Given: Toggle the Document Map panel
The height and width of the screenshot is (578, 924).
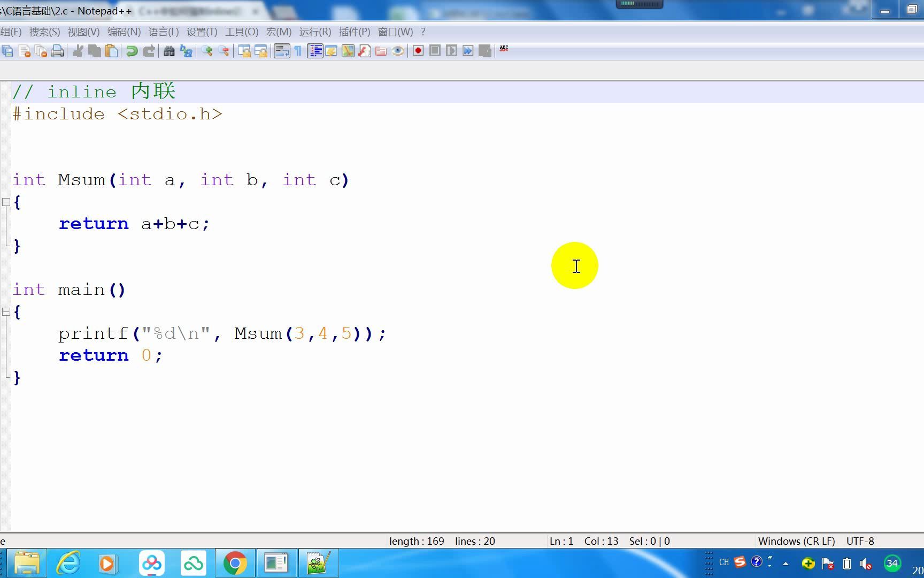Looking at the screenshot, I should point(348,51).
